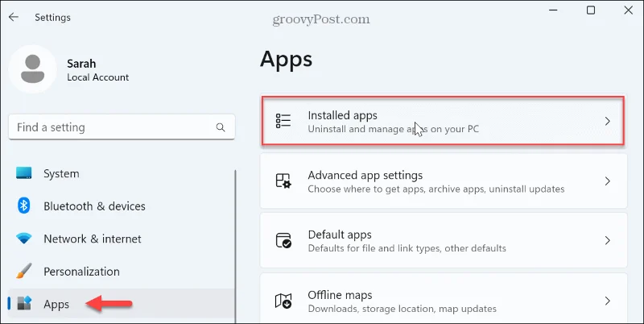
Task: Open the Installed apps entry
Action: [x=444, y=121]
